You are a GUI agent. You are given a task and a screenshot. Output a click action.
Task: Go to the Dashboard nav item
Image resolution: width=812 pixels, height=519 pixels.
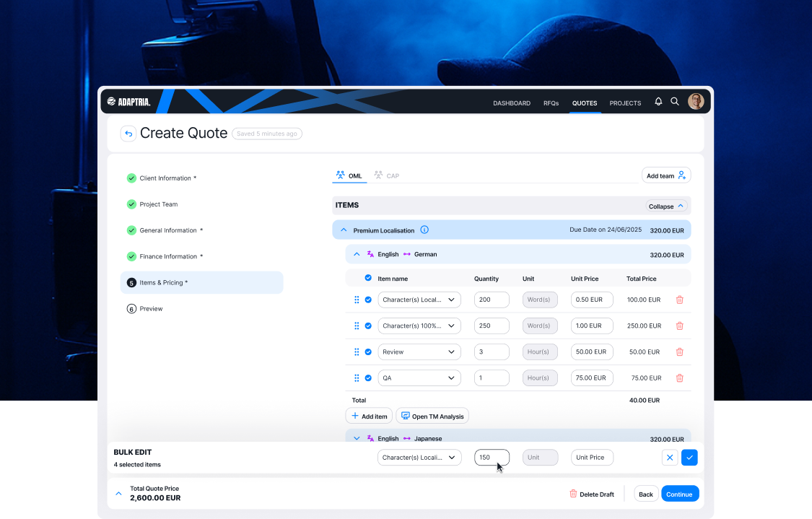point(512,103)
